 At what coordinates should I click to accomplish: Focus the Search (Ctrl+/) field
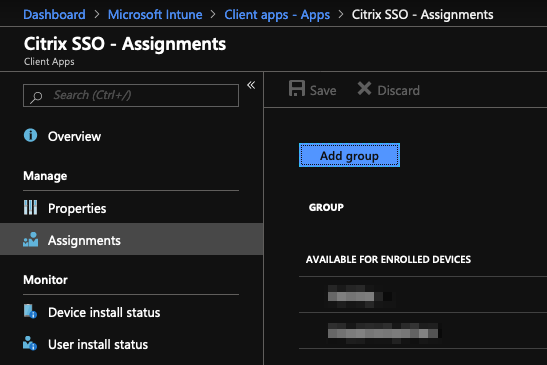coord(131,95)
